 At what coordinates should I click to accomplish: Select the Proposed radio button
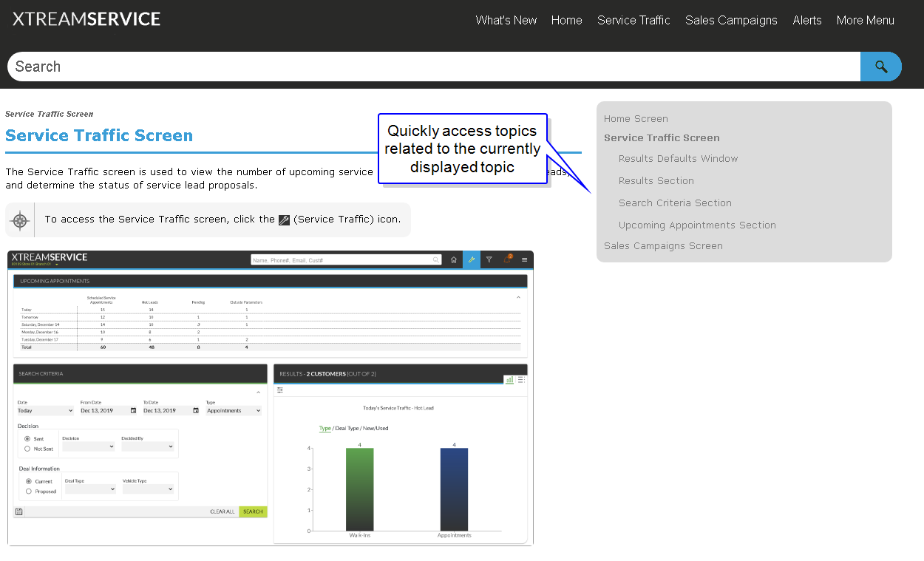click(x=29, y=491)
